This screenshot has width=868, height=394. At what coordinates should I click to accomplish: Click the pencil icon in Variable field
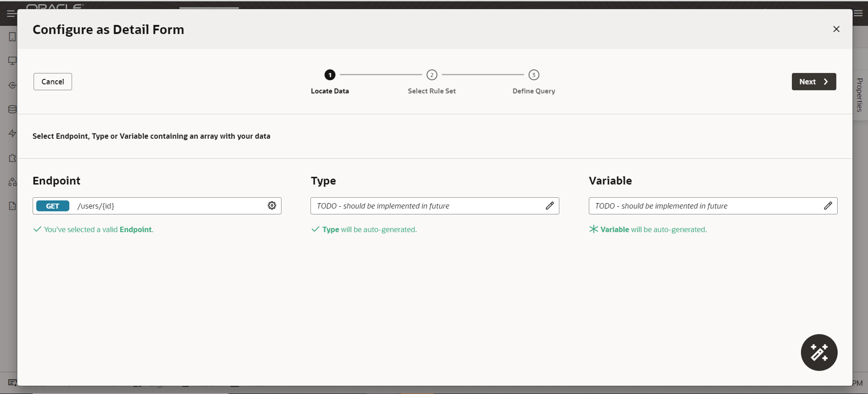tap(828, 205)
